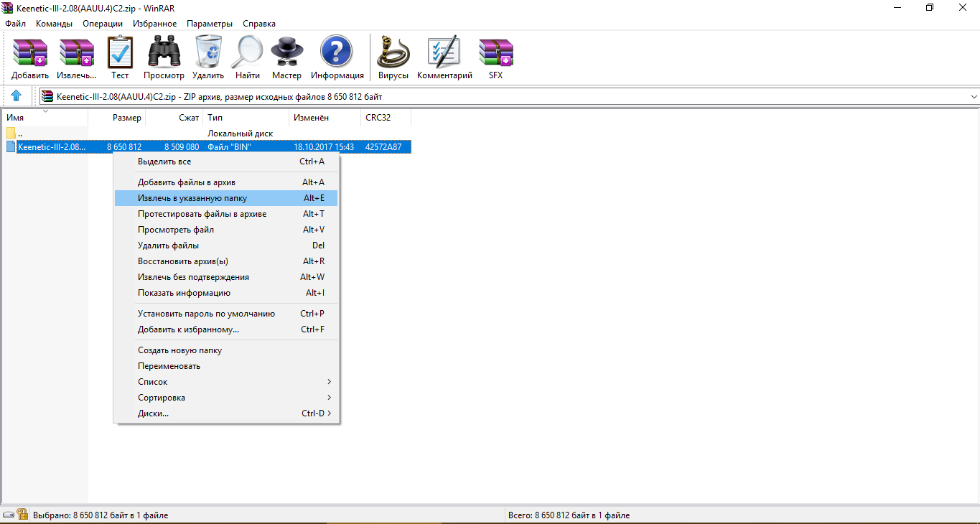Click the Локальный диск type text
The width and height of the screenshot is (980, 524).
(240, 134)
